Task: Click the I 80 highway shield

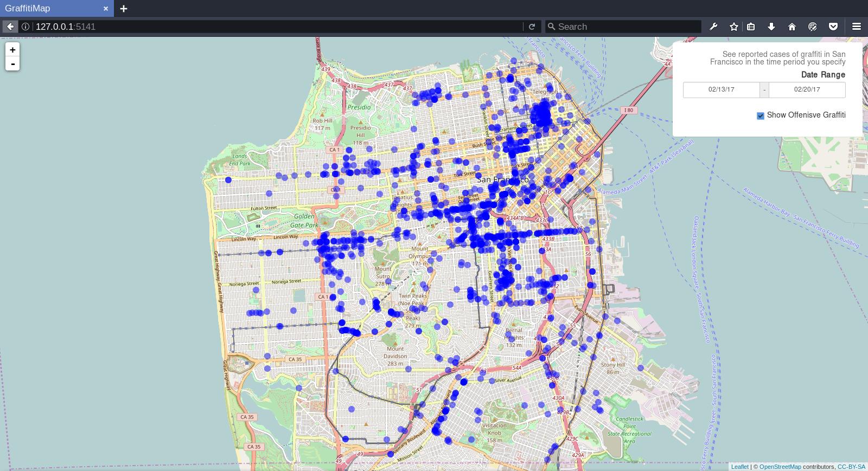Action: 628,110
